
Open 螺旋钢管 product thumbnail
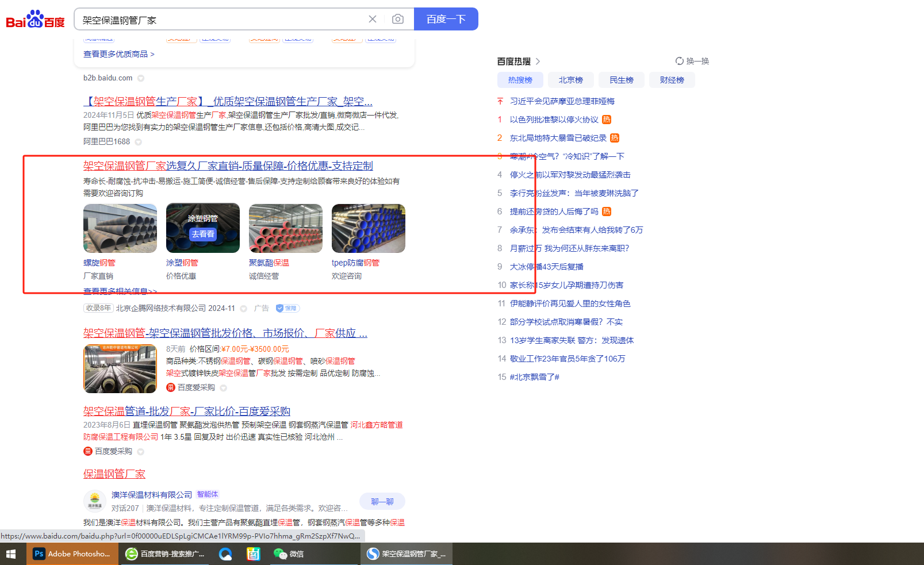120,228
